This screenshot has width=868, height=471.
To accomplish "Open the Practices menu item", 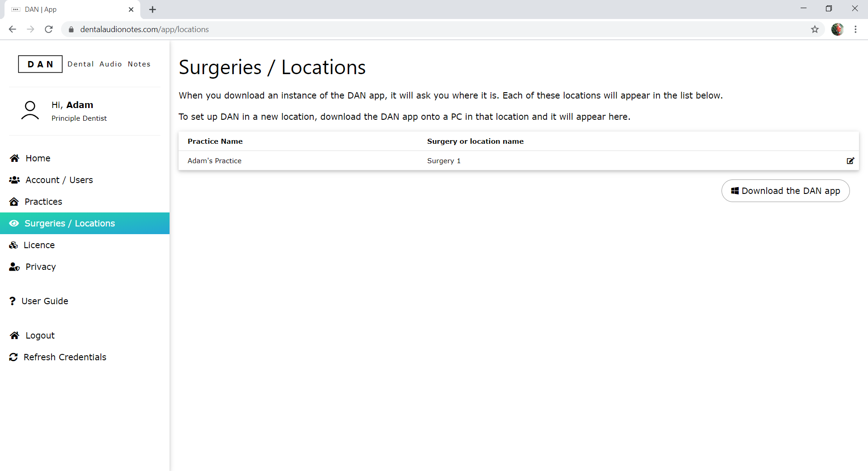I will [43, 202].
